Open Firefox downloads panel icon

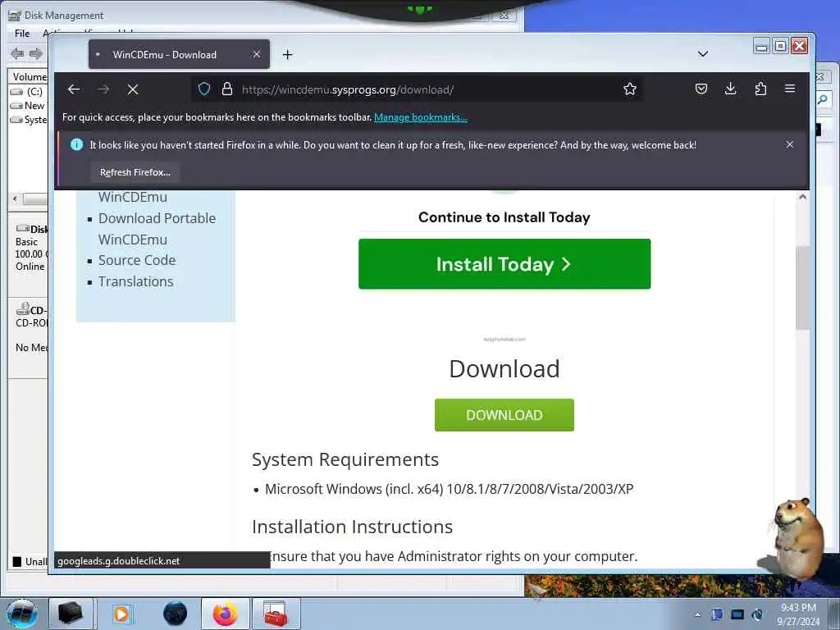tap(731, 89)
